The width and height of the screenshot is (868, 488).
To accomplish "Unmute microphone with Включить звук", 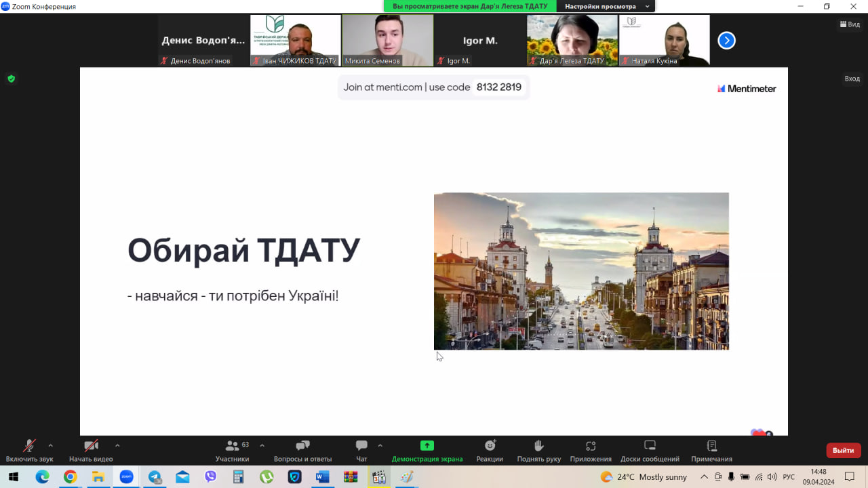I will [x=29, y=446].
